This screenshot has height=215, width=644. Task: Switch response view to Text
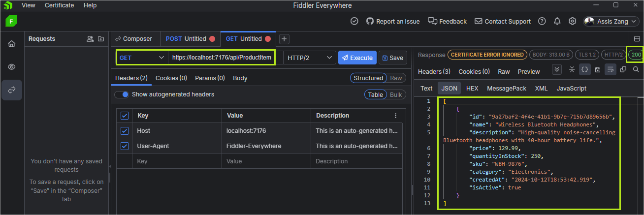426,89
